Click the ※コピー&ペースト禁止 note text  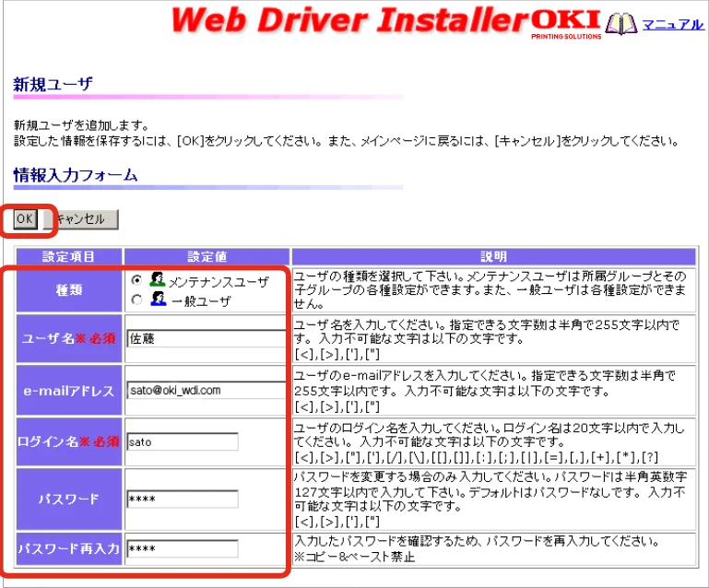click(354, 557)
